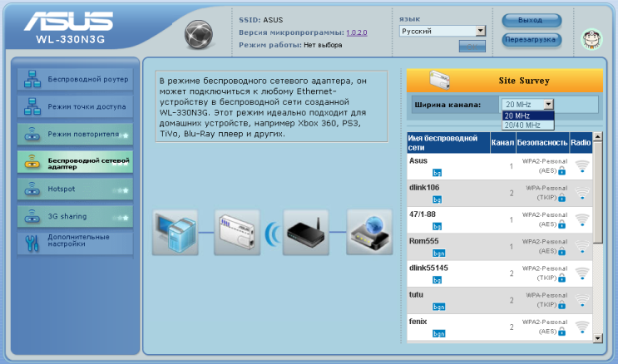Click the globe network status icon
The image size is (618, 364).
pos(199,34)
